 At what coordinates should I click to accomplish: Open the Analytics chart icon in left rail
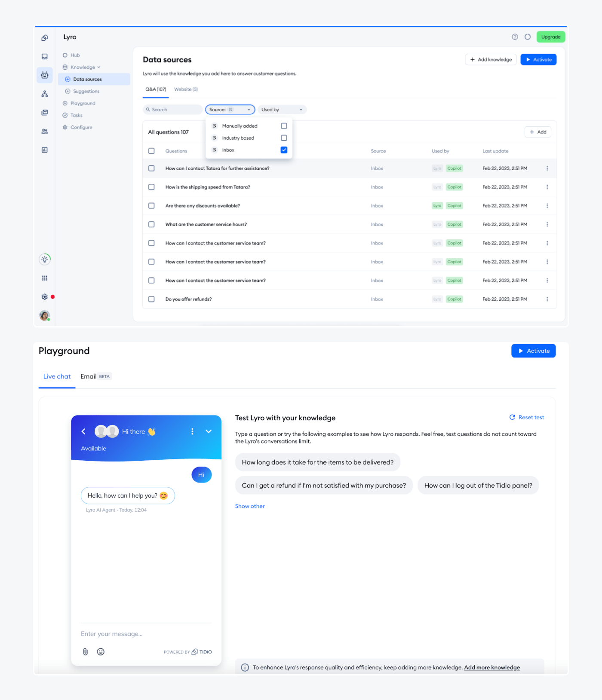45,150
